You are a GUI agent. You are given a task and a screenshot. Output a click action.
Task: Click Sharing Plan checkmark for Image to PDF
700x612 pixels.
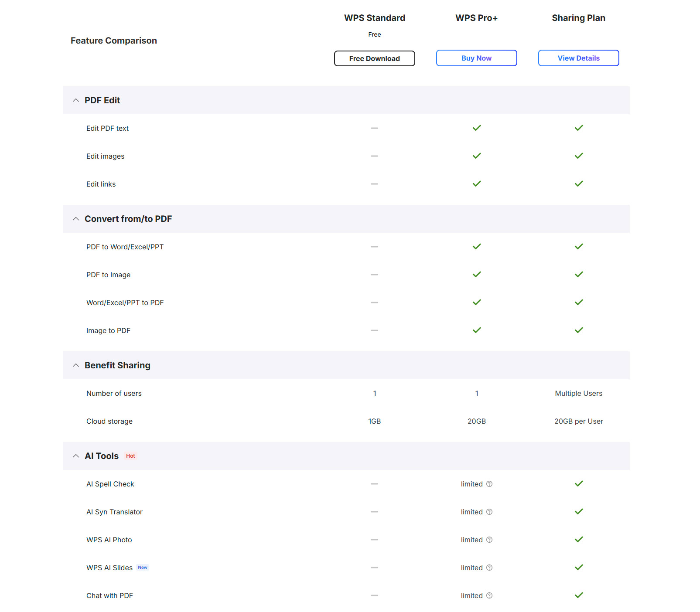[579, 330]
